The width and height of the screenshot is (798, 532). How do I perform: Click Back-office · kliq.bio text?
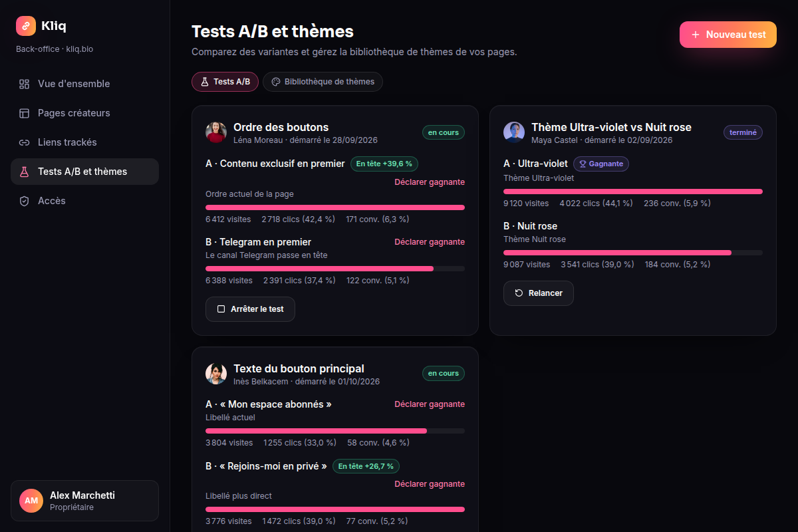(x=55, y=49)
